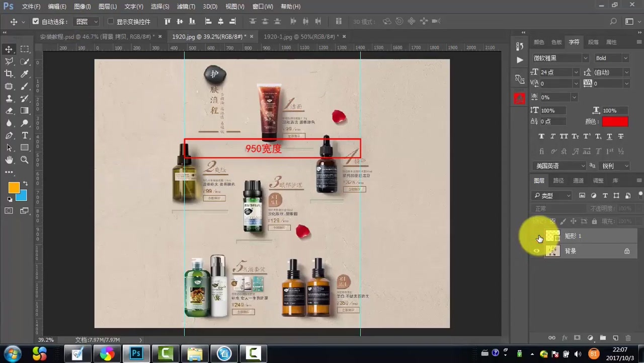
Task: Click the orange foreground color swatch
Action: click(14, 187)
